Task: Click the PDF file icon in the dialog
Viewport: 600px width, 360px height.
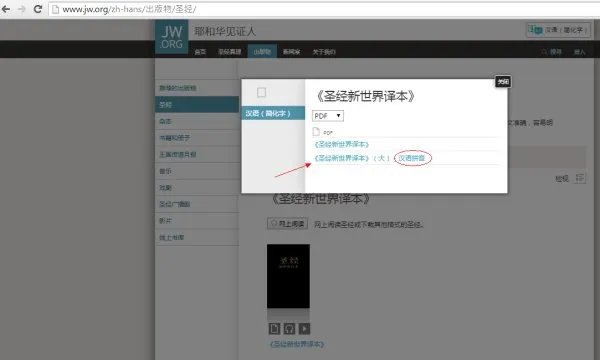Action: click(x=316, y=132)
